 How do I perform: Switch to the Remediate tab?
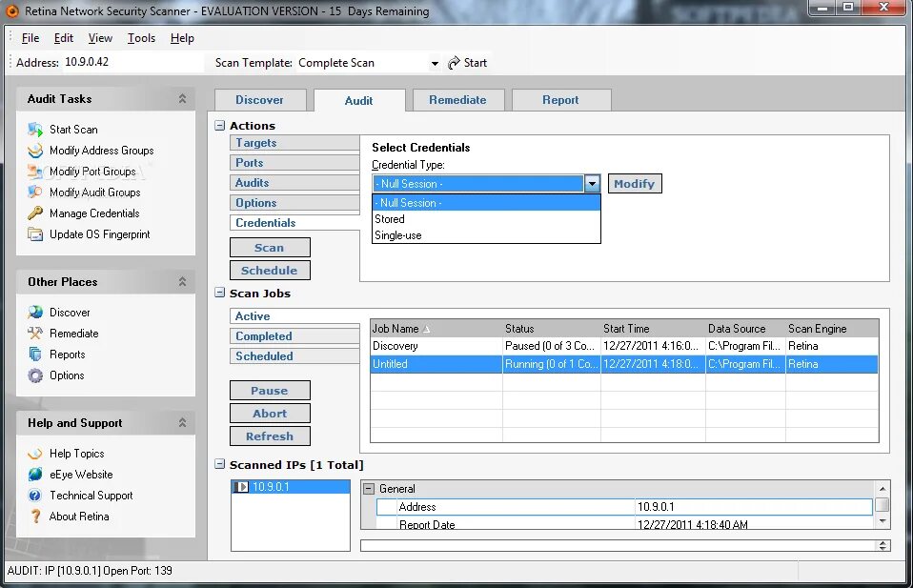coord(457,99)
